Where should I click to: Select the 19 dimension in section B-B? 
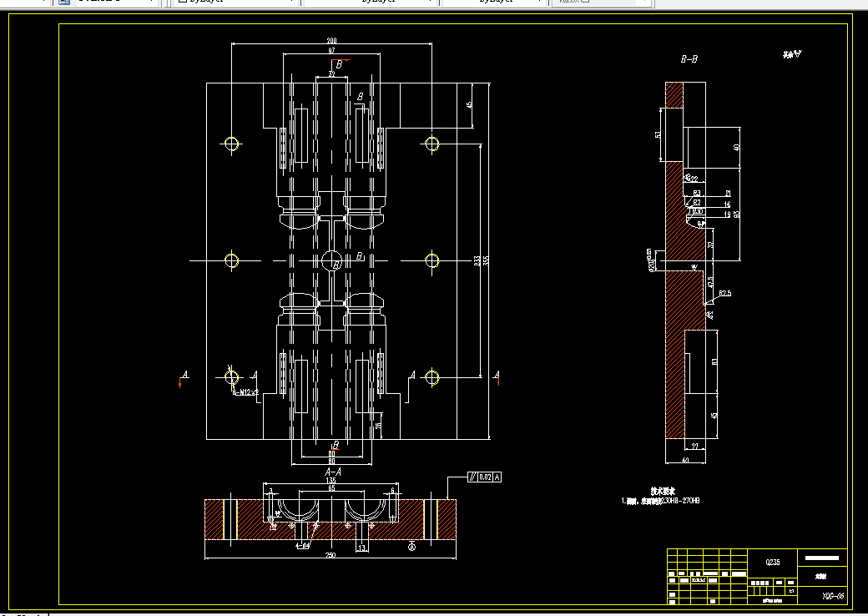[x=728, y=215]
